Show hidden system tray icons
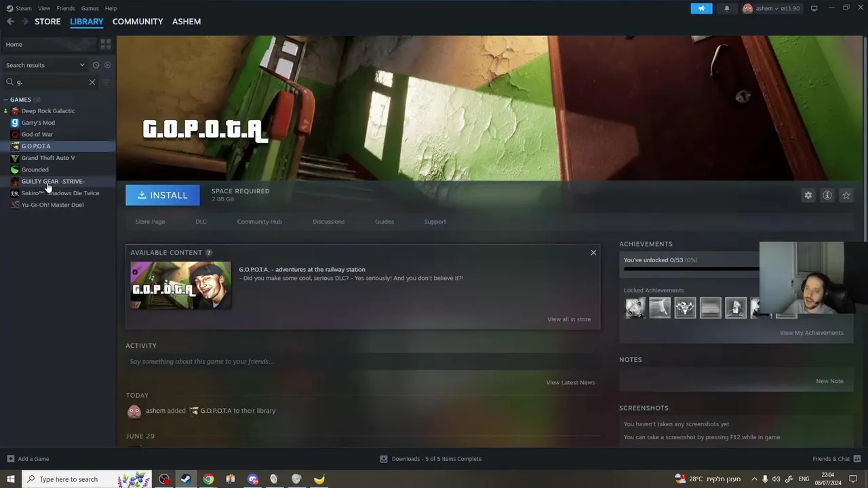 (x=753, y=479)
